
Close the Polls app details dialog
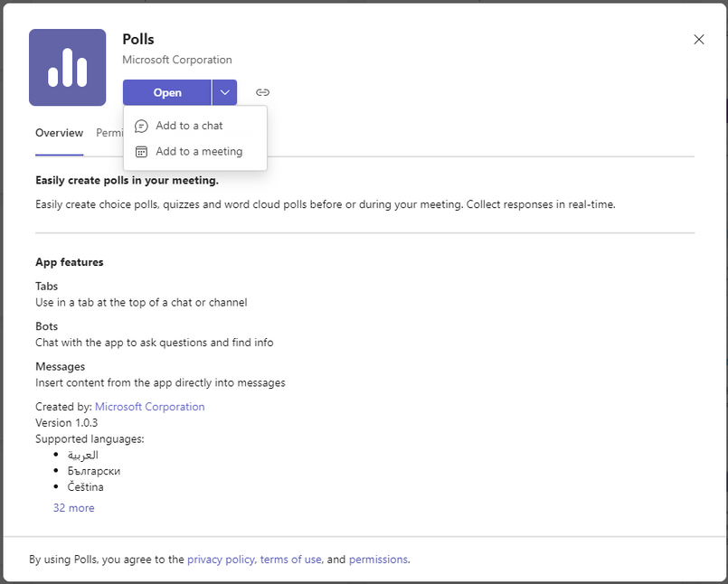click(x=699, y=40)
